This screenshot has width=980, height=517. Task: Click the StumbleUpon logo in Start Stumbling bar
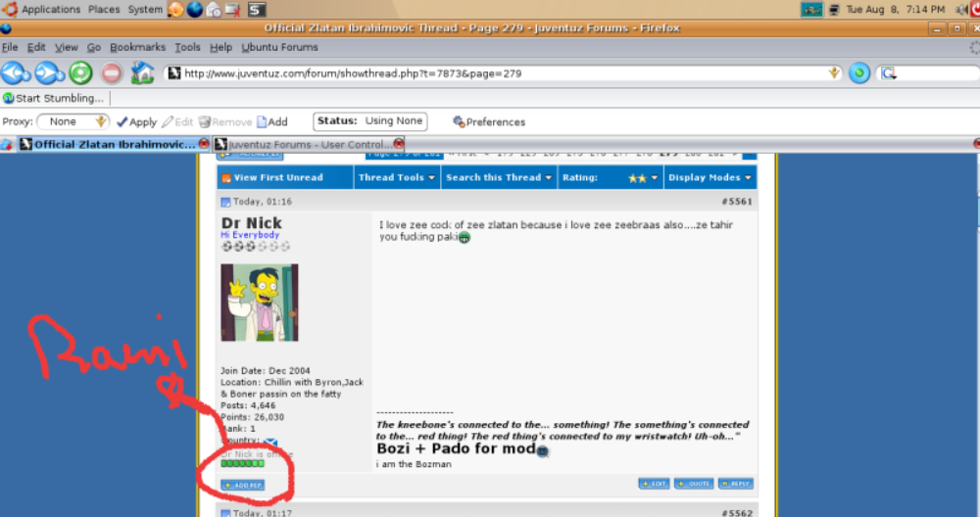(x=8, y=98)
